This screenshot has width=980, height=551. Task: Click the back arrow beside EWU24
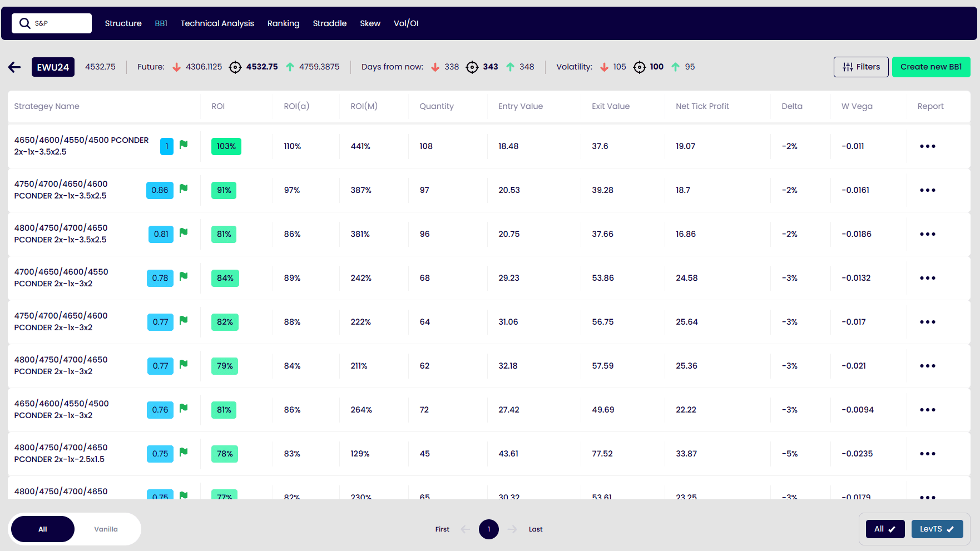click(14, 67)
